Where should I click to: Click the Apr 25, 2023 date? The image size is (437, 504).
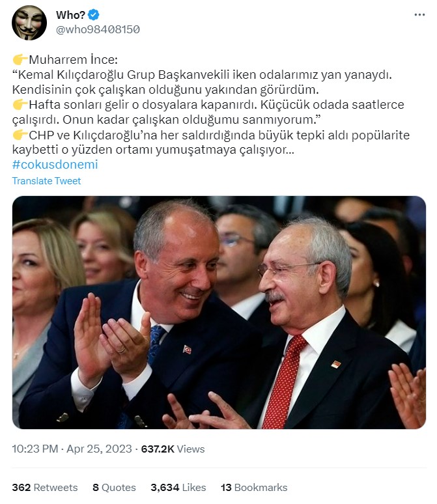(99, 449)
